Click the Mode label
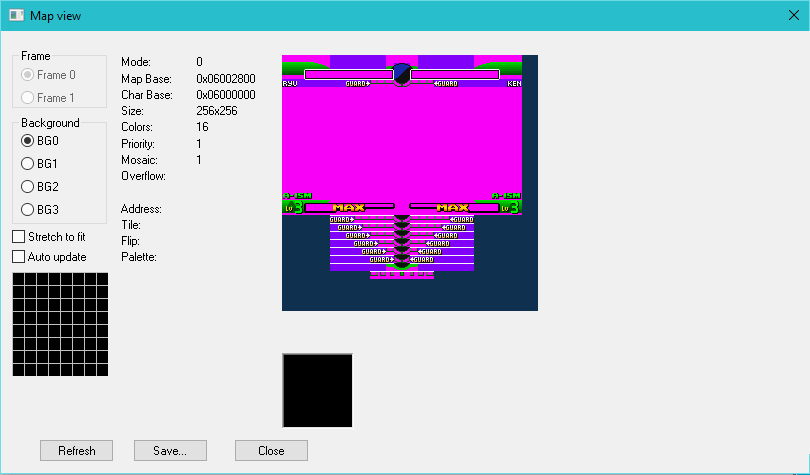Viewport: 810px width, 475px height. click(136, 62)
